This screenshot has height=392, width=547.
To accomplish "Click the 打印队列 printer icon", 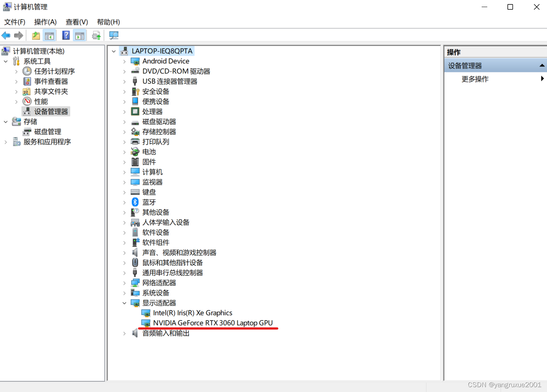I will pos(135,142).
